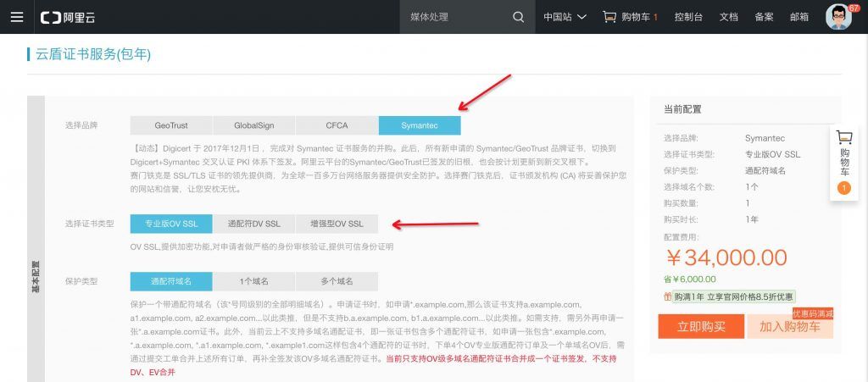This screenshot has height=382, width=868.
Task: Select 专业版OV SSL certificate type
Action: [171, 224]
